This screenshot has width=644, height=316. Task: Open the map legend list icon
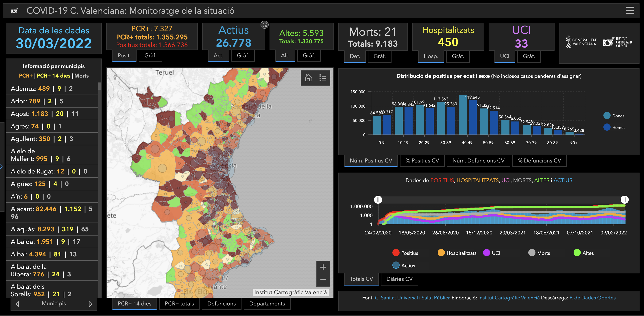pos(322,78)
